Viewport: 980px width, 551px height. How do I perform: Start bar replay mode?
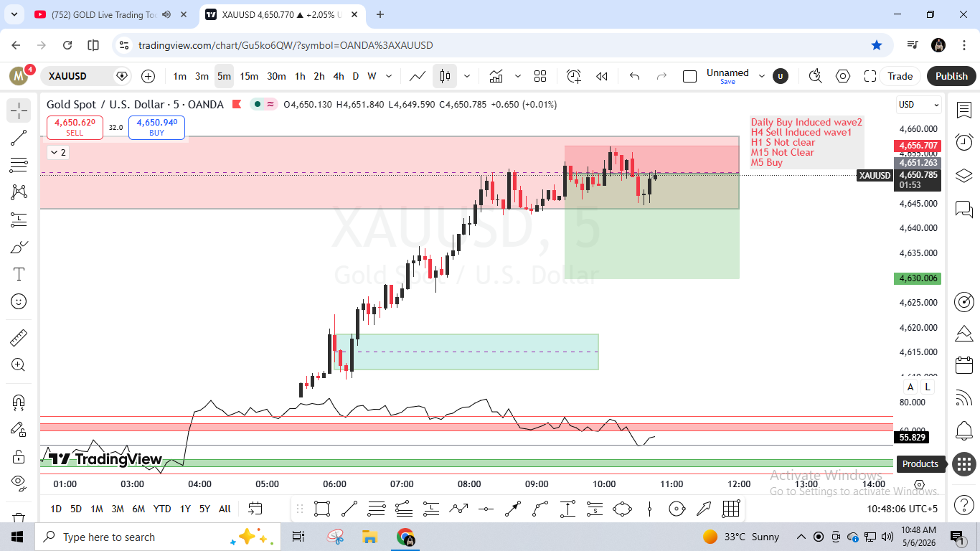(602, 76)
